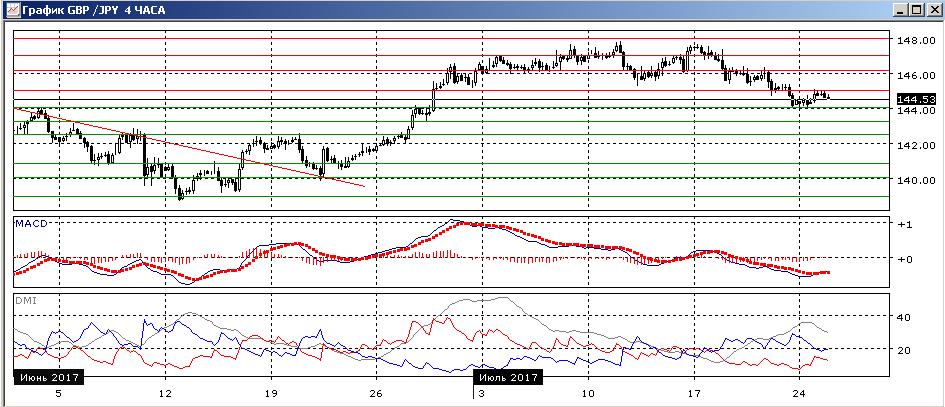Minimize the GBP/JPY chart window
Image resolution: width=945 pixels, height=407 pixels.
pyautogui.click(x=901, y=10)
